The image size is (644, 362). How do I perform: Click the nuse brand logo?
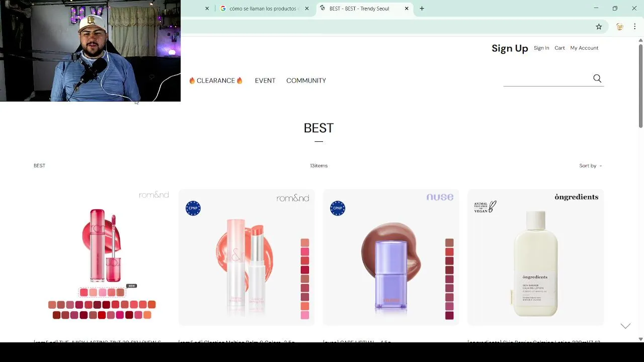coord(440,197)
